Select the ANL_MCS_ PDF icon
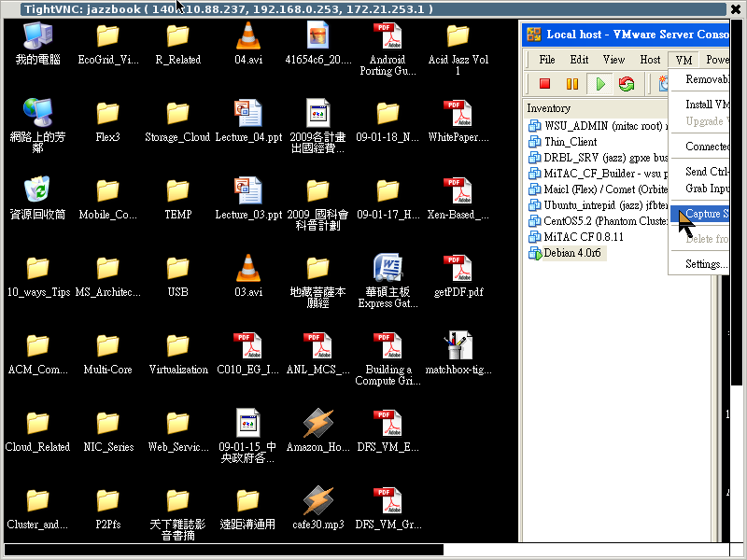The width and height of the screenshot is (747, 560). [317, 353]
